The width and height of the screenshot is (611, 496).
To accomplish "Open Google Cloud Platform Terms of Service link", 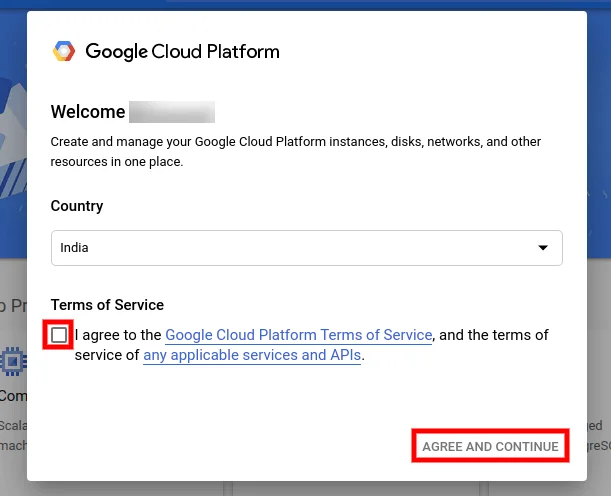I will [298, 335].
